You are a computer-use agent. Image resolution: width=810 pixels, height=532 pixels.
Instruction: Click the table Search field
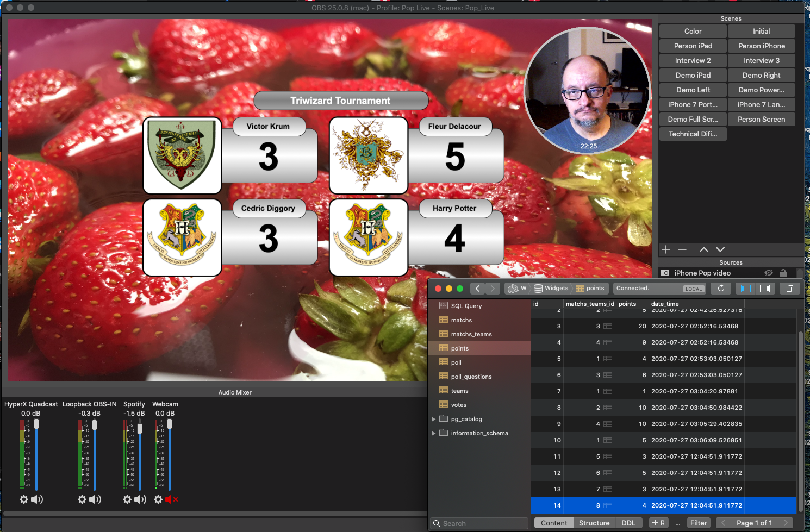pos(479,523)
